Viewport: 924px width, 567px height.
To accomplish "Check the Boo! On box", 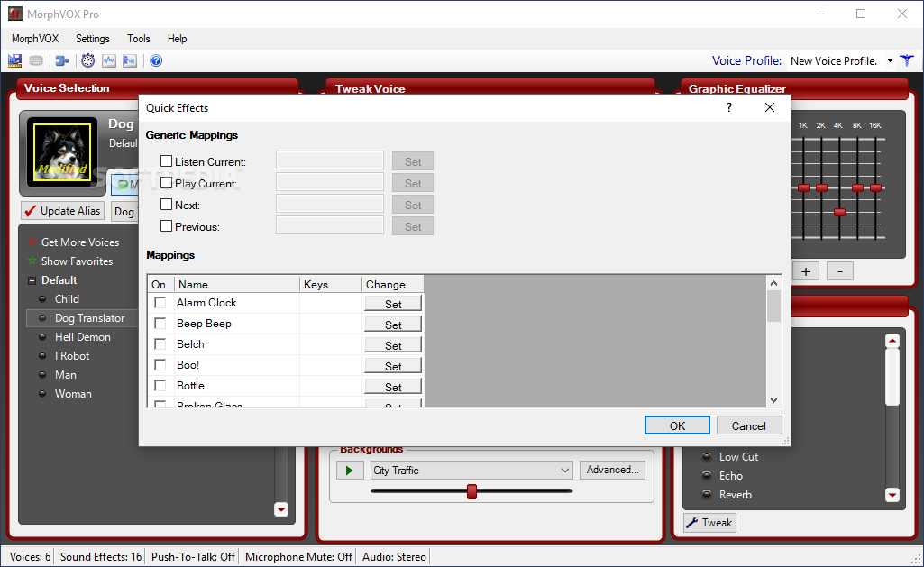I will pyautogui.click(x=160, y=365).
